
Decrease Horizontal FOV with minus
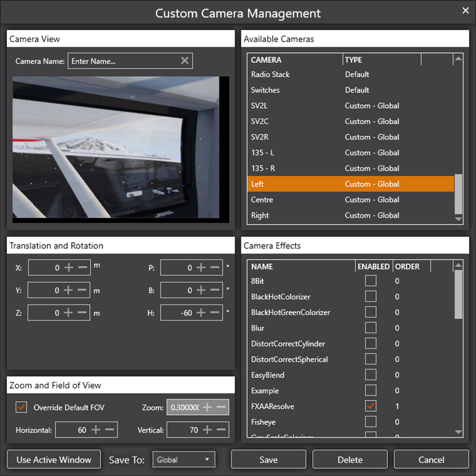pyautogui.click(x=109, y=429)
